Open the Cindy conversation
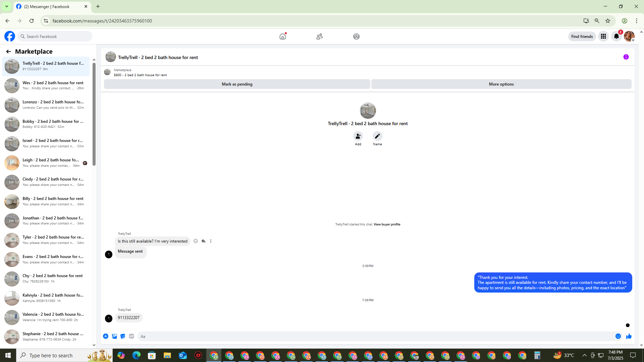 pyautogui.click(x=46, y=182)
